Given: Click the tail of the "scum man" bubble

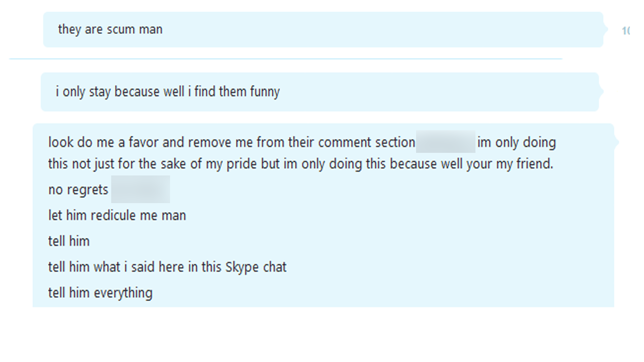Looking at the screenshot, I should click(606, 29).
